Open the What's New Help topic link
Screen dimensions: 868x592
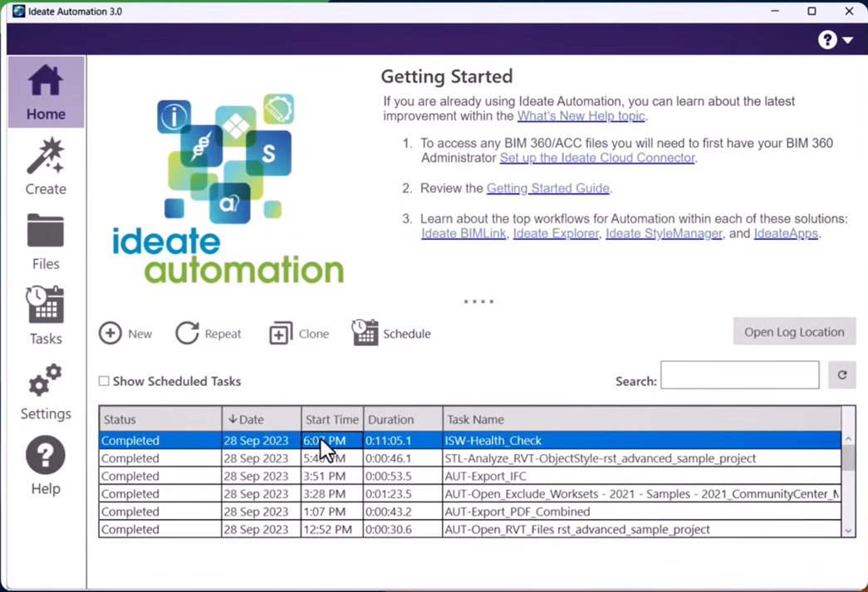[x=581, y=115]
